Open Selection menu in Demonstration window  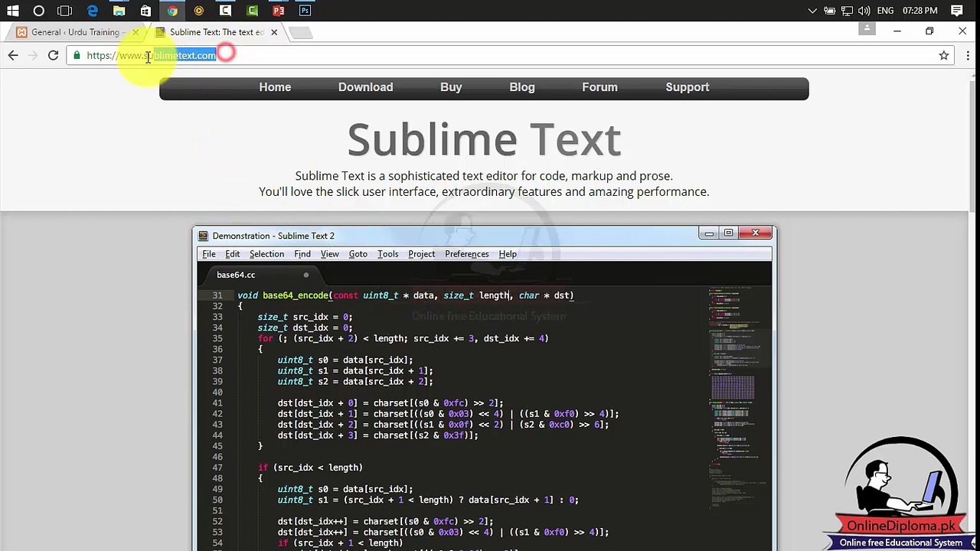pos(266,254)
